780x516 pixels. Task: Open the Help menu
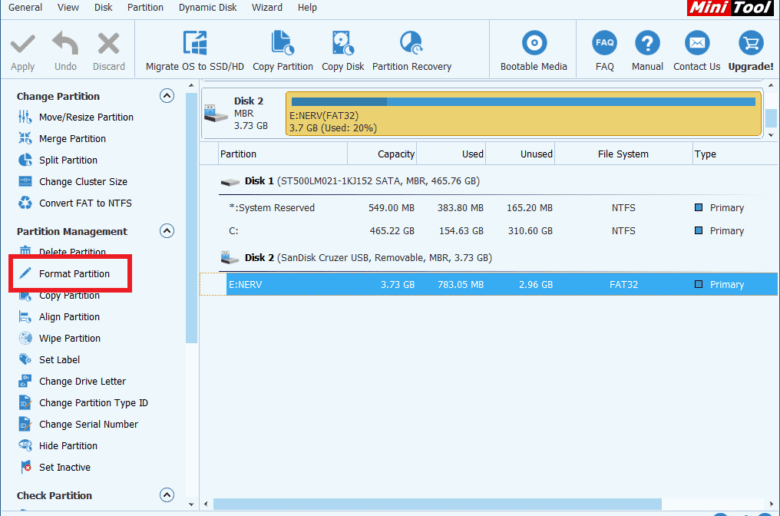pos(307,7)
